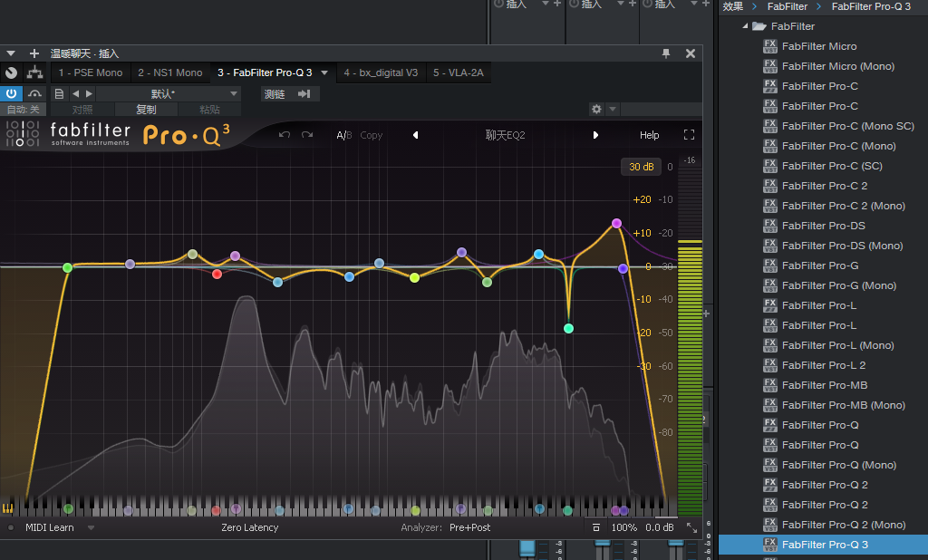Open Analyzer Pre+Post settings
The image size is (928, 560).
tap(469, 527)
